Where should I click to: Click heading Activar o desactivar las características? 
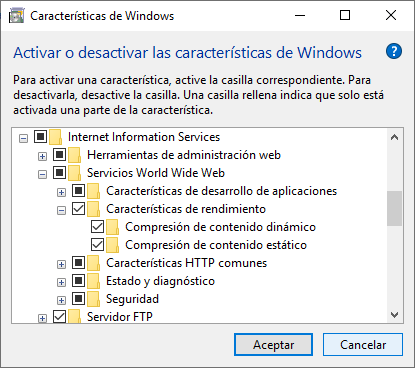187,53
